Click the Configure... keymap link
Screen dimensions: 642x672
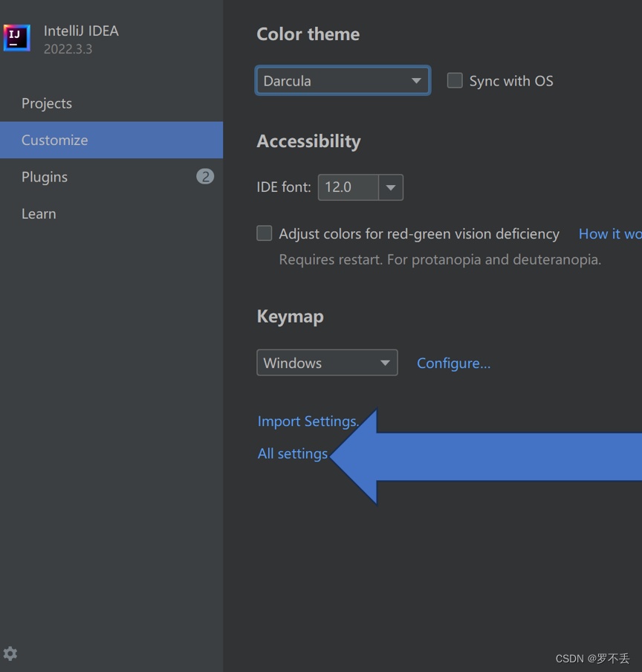pyautogui.click(x=453, y=364)
